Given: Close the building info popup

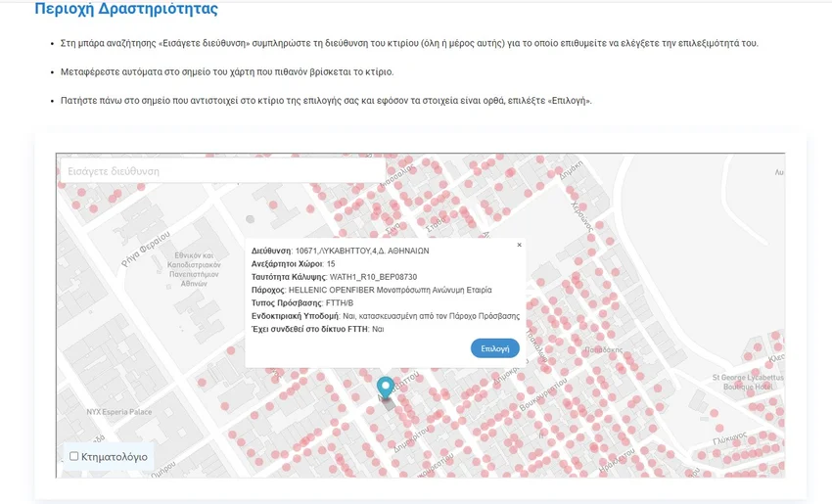Looking at the screenshot, I should pyautogui.click(x=519, y=245).
